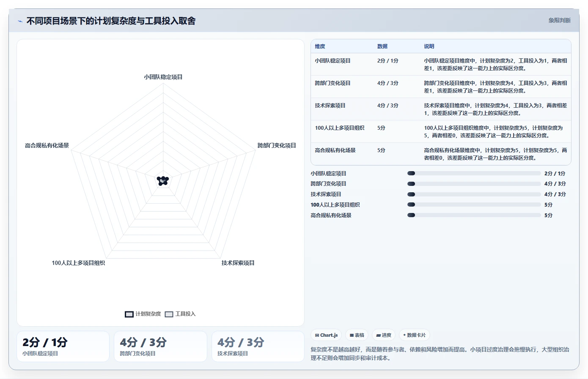Select the 数据卡片 tag chip
This screenshot has height=379, width=588.
coord(414,335)
